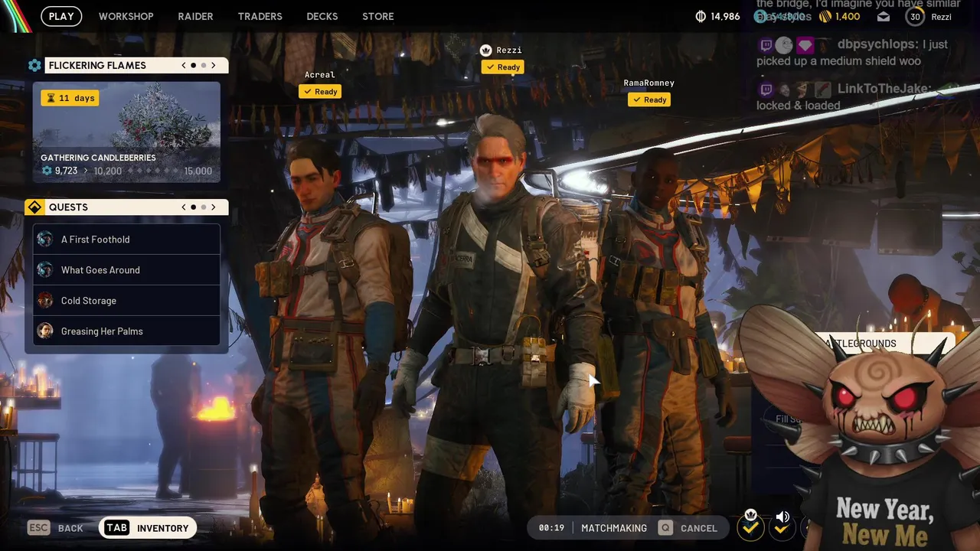Select player name Acreal
Screen dimensions: 980x551
319,75
